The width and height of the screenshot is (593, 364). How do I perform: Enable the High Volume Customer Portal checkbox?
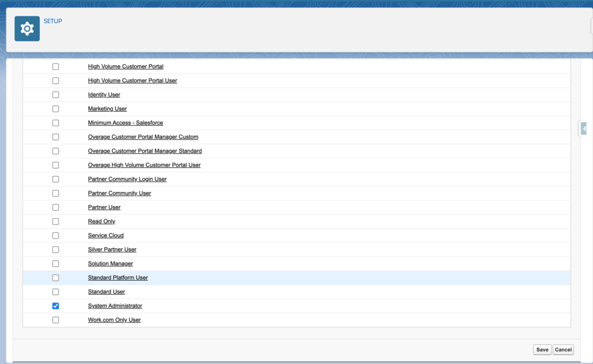(55, 66)
